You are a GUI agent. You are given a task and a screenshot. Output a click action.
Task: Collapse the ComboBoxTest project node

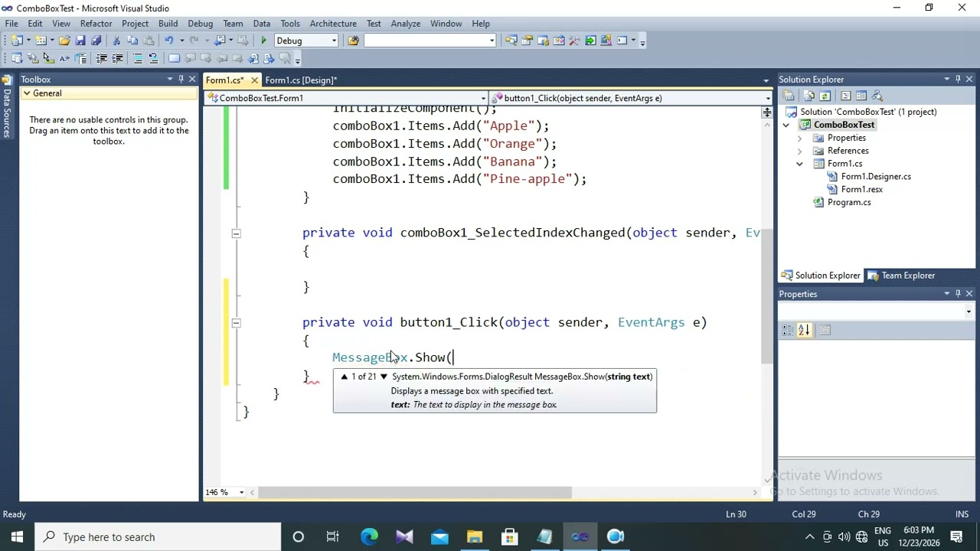786,125
